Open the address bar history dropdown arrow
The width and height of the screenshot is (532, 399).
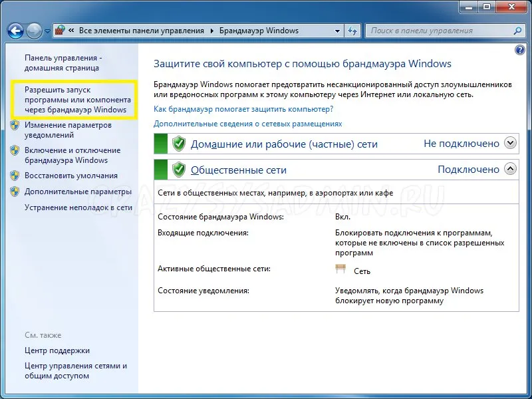tap(337, 31)
